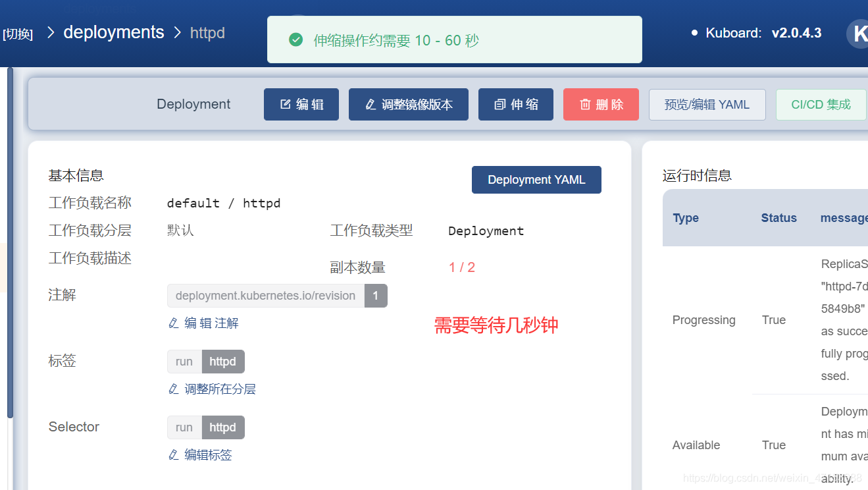Click the 编辑 (edit) deployment button
This screenshot has width=868, height=490.
301,104
